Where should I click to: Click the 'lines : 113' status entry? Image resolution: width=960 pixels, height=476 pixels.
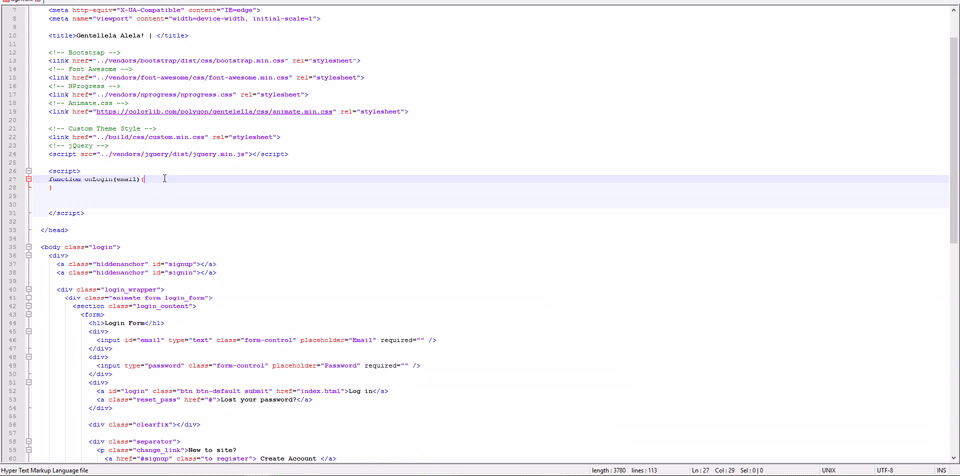click(645, 470)
